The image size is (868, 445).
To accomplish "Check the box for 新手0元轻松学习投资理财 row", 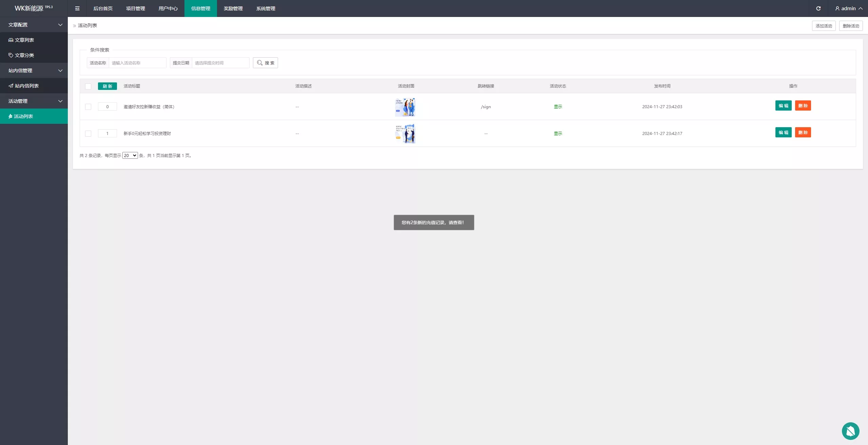I will (88, 134).
